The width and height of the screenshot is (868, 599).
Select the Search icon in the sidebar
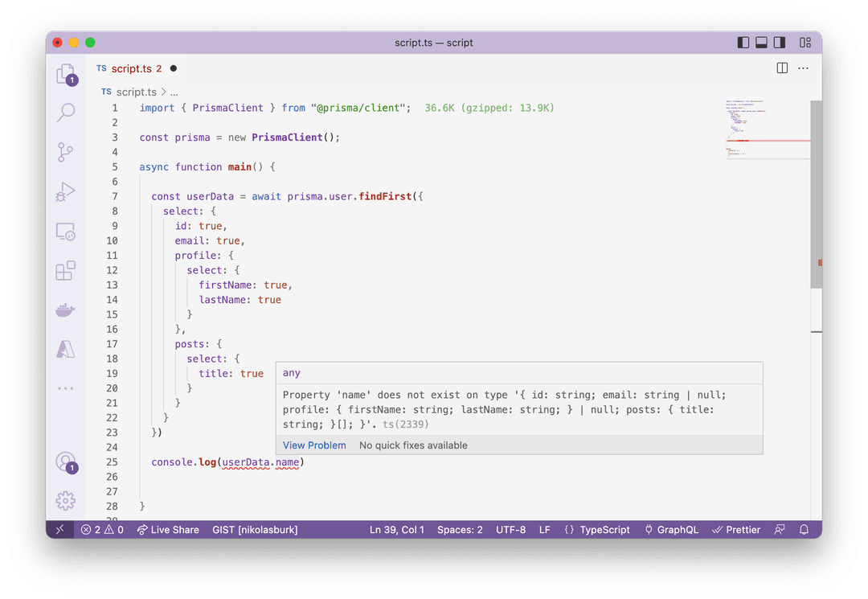[65, 113]
